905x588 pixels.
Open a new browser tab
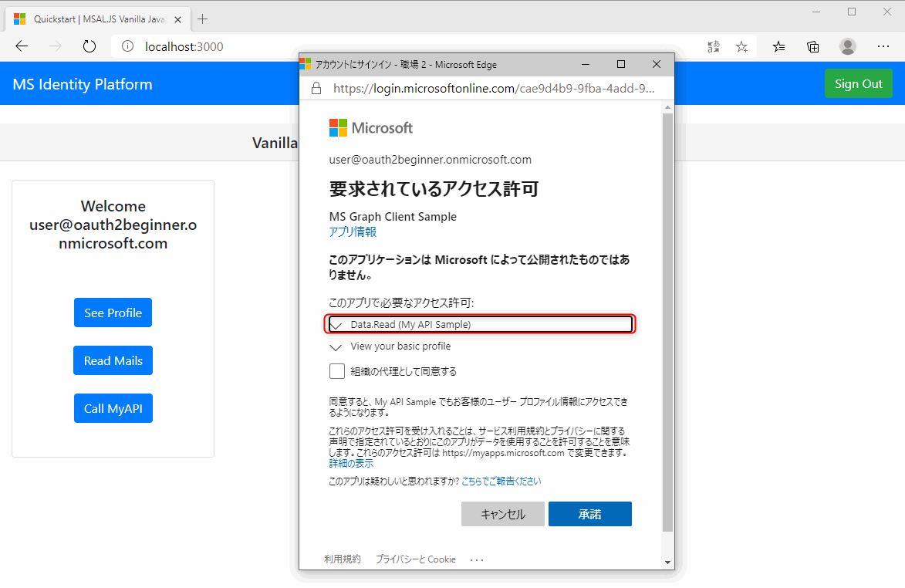(x=203, y=19)
